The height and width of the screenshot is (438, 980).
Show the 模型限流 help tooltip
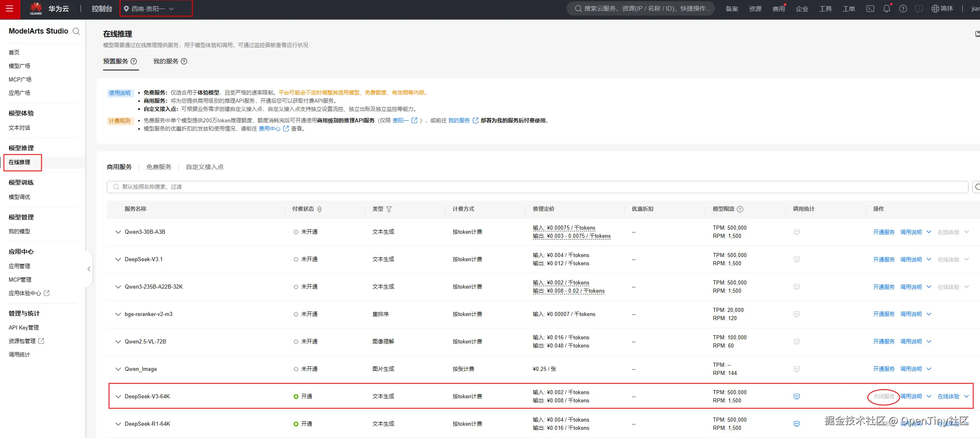[740, 209]
